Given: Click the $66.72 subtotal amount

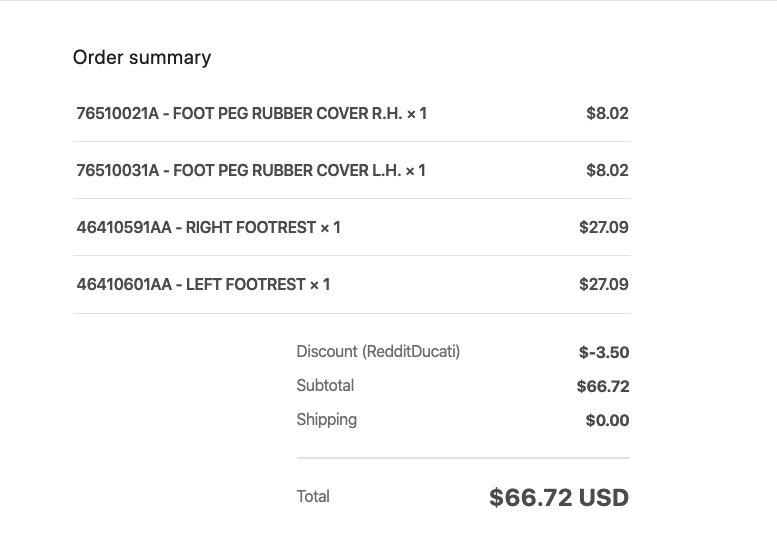Looking at the screenshot, I should (x=603, y=386).
